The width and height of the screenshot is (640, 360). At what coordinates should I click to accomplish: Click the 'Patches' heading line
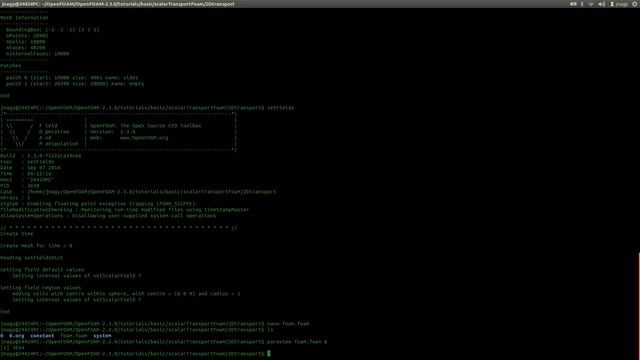11,66
